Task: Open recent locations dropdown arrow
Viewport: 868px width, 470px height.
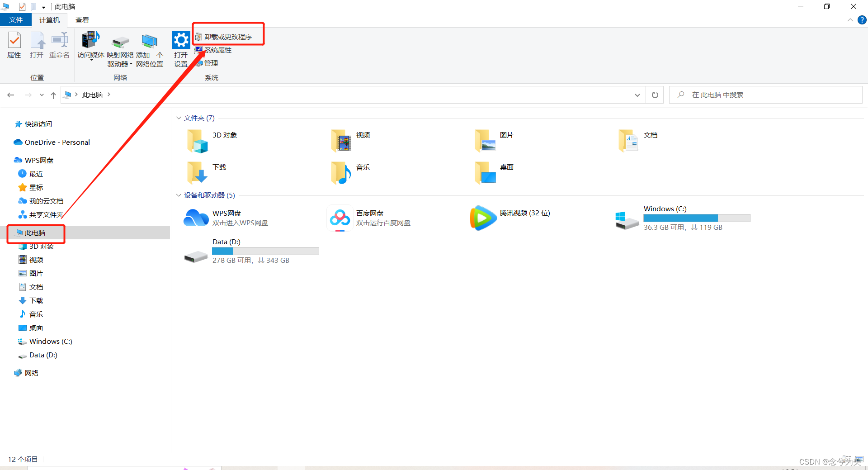Action: click(x=42, y=95)
